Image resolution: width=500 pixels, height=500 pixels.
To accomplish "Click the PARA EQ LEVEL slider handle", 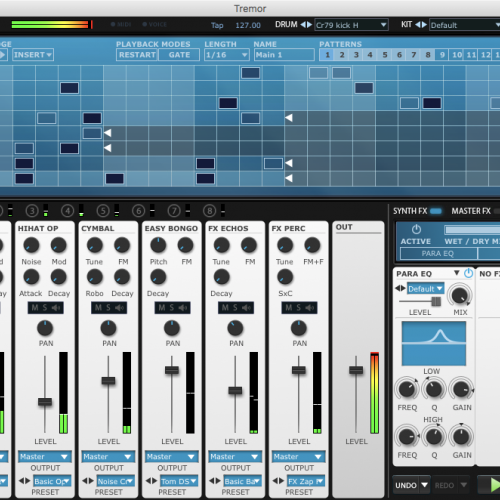I will tap(436, 301).
